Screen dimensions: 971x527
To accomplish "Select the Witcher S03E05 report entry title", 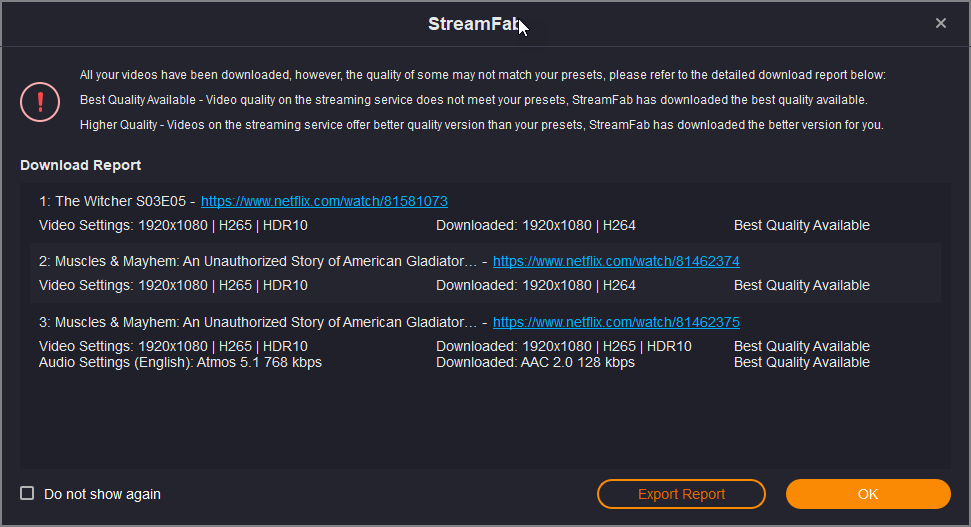I will point(111,201).
